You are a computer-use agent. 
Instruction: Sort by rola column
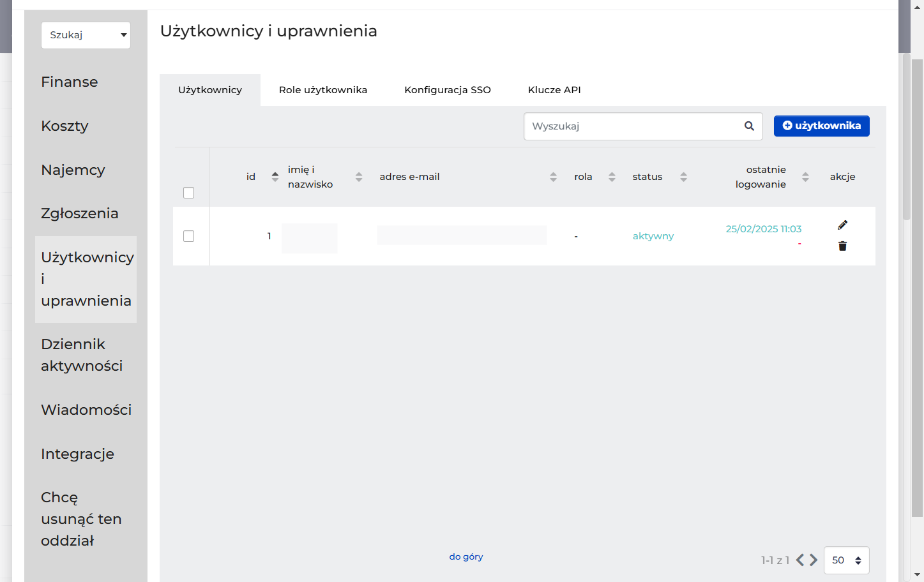612,177
